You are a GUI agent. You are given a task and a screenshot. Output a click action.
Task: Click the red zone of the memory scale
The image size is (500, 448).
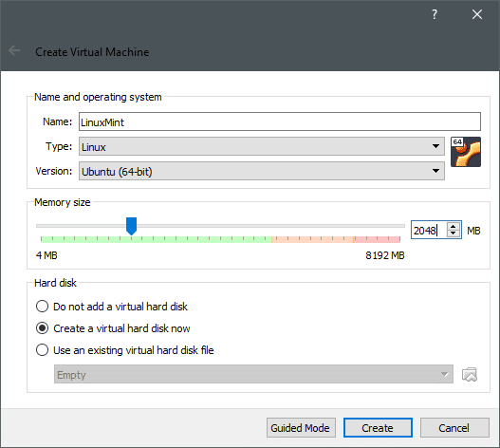(x=377, y=239)
